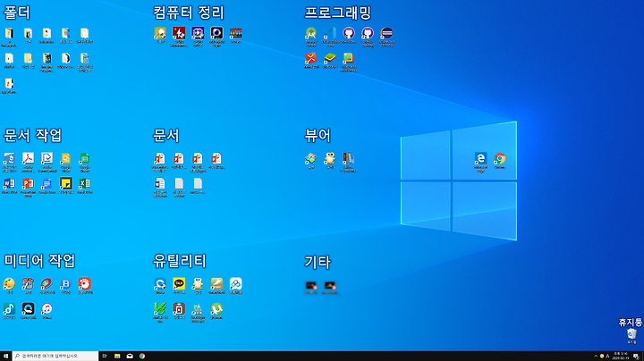Select the blue B-logo icon under 미디어 작업
The width and height of the screenshot is (644, 361).
coord(65,284)
